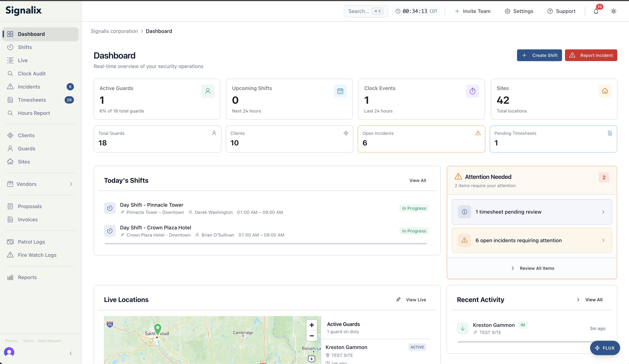The height and width of the screenshot is (364, 629).
Task: Collapse the sidebar with the chevron
Action: [71, 353]
